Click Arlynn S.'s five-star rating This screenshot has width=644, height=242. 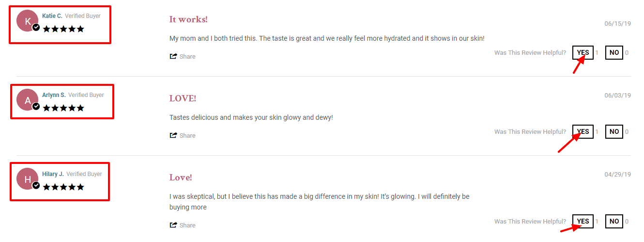point(63,108)
